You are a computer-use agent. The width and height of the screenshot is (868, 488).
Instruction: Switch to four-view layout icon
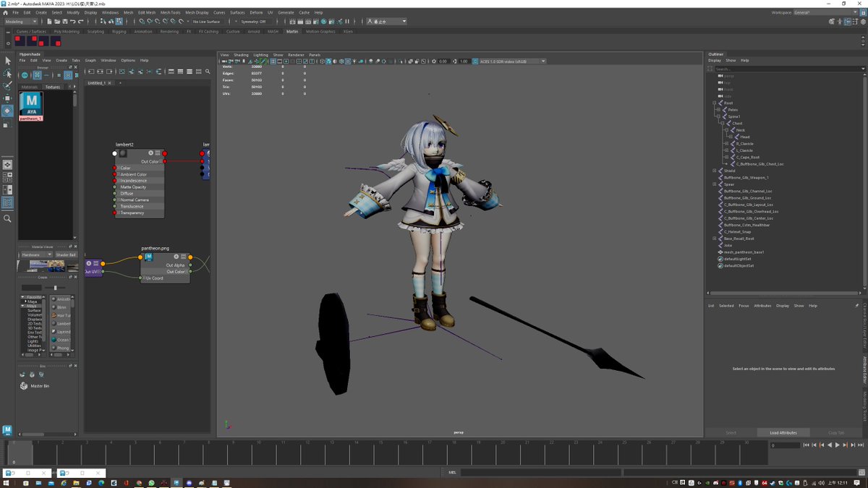(x=7, y=176)
